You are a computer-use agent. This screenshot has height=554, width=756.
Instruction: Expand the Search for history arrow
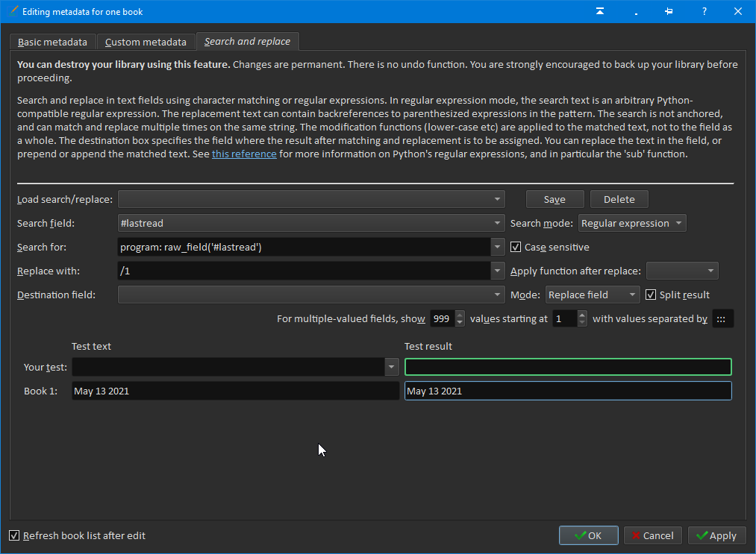pyautogui.click(x=498, y=247)
